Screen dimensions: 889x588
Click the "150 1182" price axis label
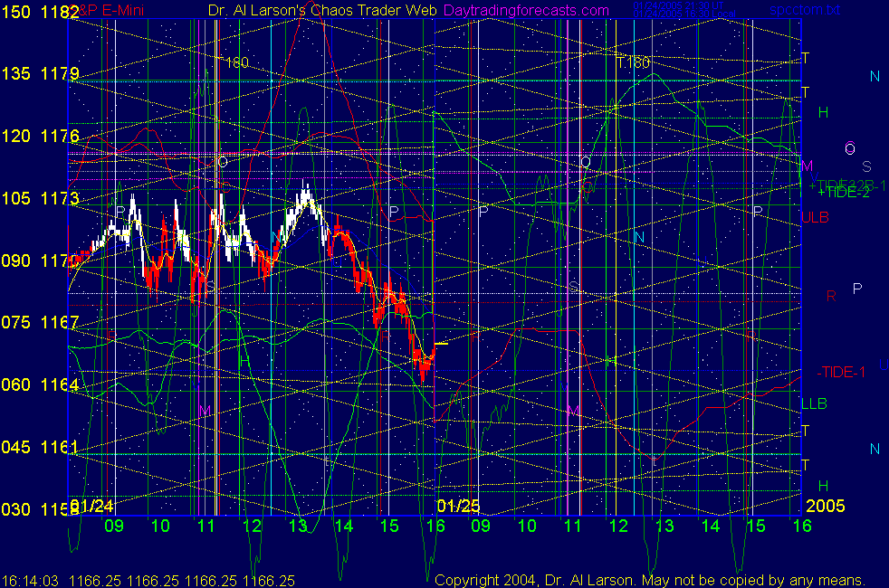coord(40,12)
